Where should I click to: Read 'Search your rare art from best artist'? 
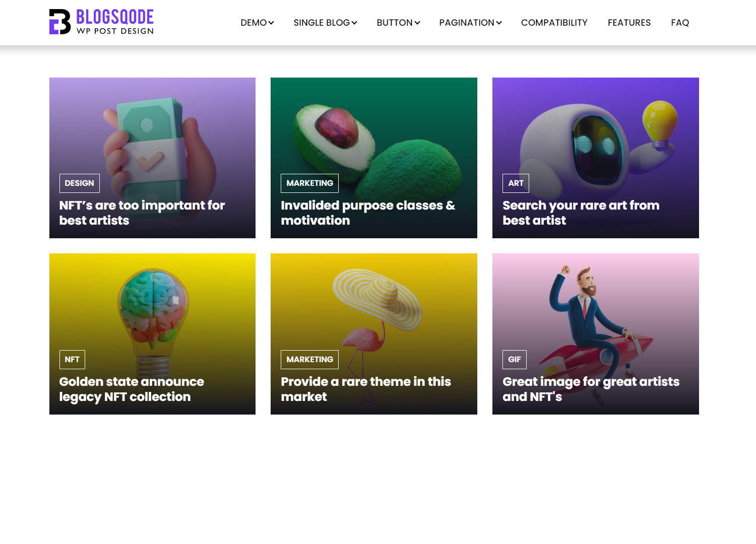[581, 213]
